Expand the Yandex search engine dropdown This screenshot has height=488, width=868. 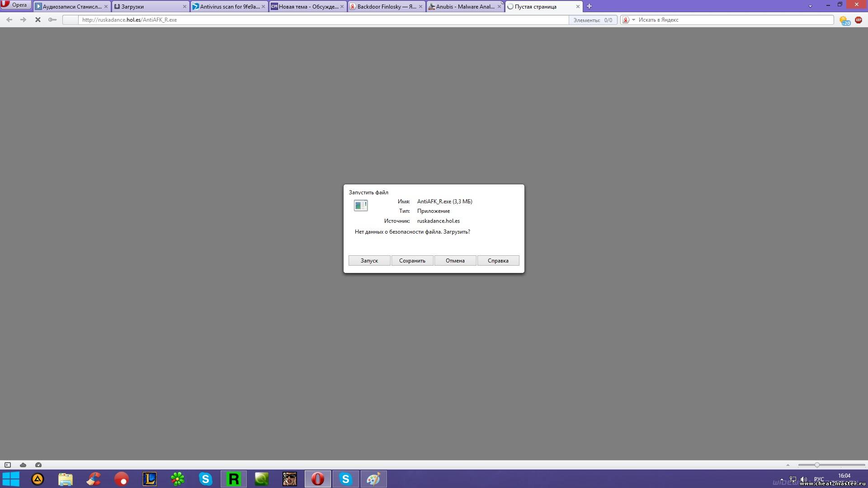click(x=633, y=20)
